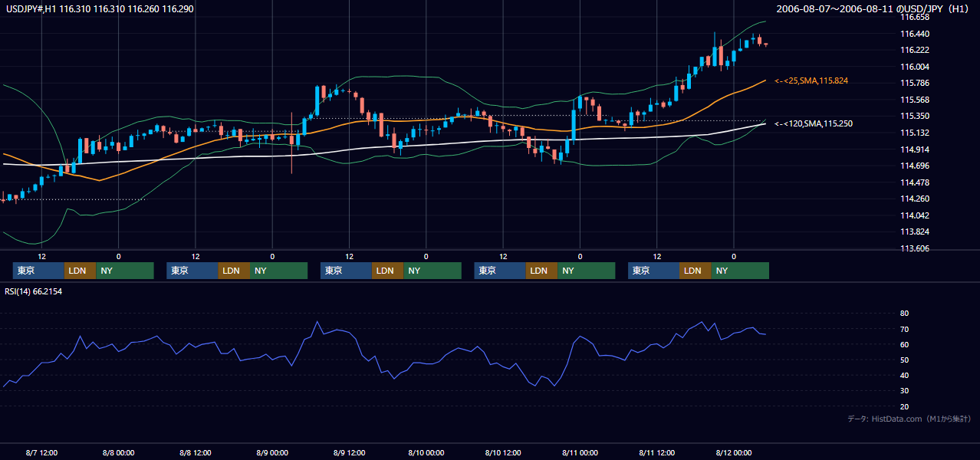Select the LDN session block for 8/11

click(x=695, y=271)
